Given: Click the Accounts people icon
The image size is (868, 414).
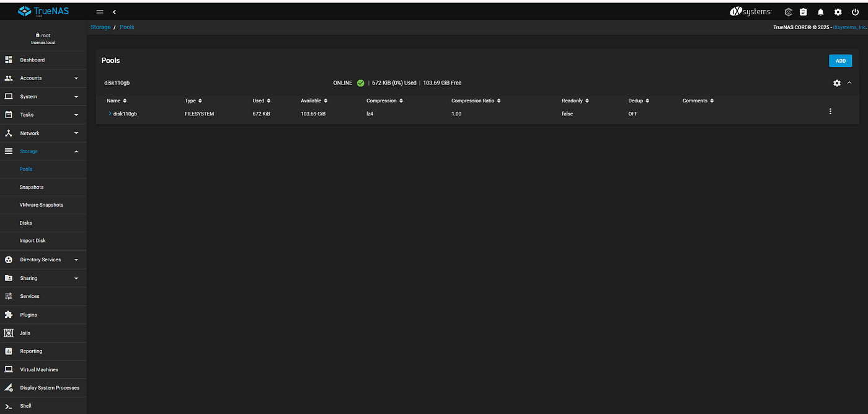Looking at the screenshot, I should coord(9,78).
